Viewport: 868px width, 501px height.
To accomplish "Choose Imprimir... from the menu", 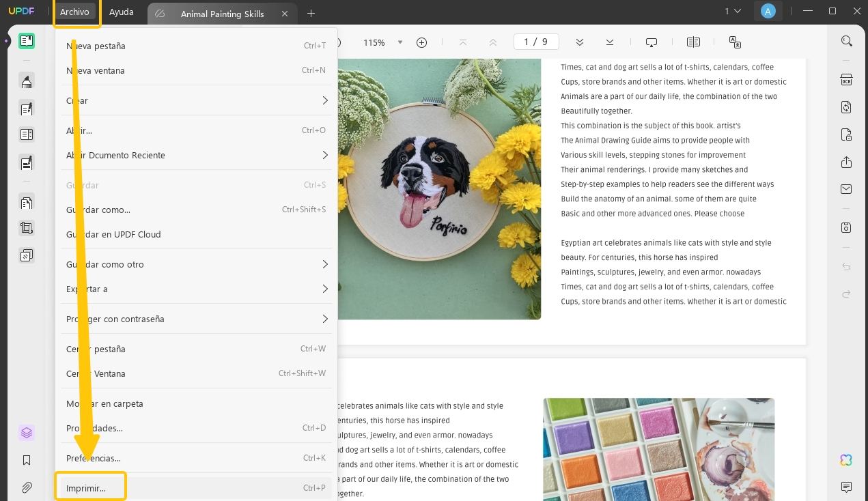I will [x=196, y=488].
